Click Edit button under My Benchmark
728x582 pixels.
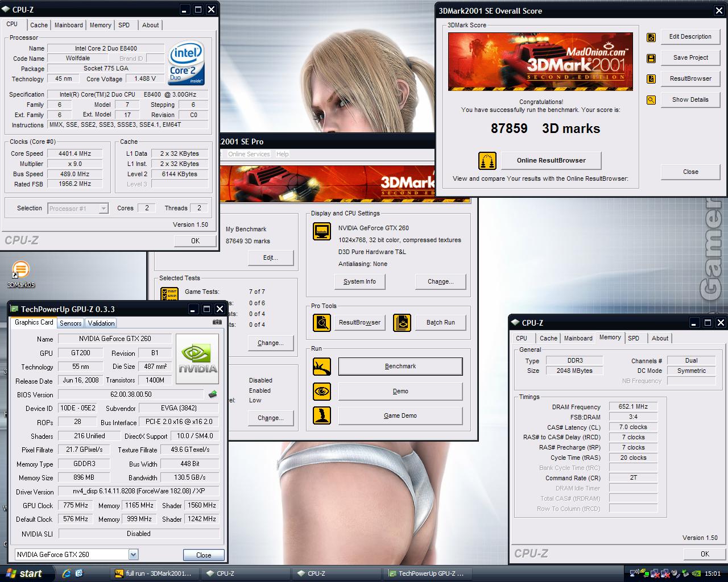coord(270,257)
